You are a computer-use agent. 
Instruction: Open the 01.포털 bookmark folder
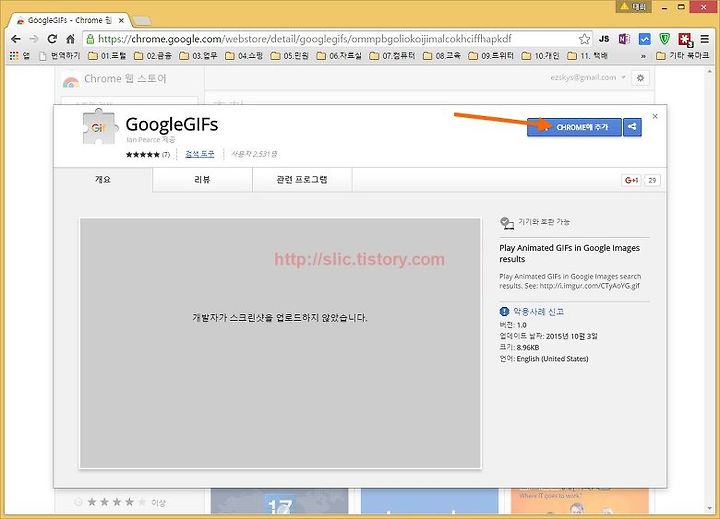pos(107,56)
